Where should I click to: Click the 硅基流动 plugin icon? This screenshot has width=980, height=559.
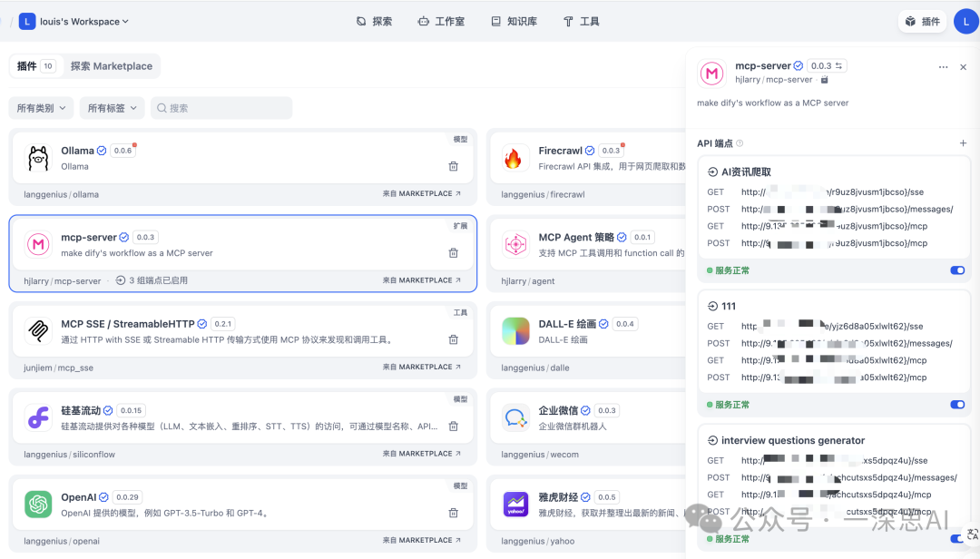[x=37, y=418]
